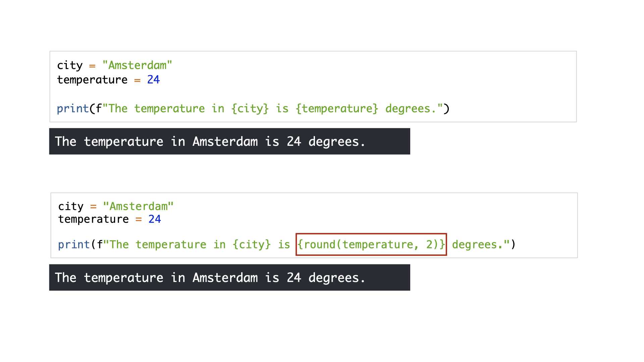Click the number 24 in second code block

[155, 219]
